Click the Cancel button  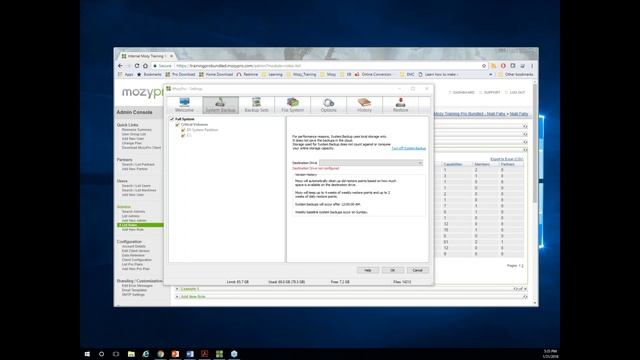click(418, 270)
